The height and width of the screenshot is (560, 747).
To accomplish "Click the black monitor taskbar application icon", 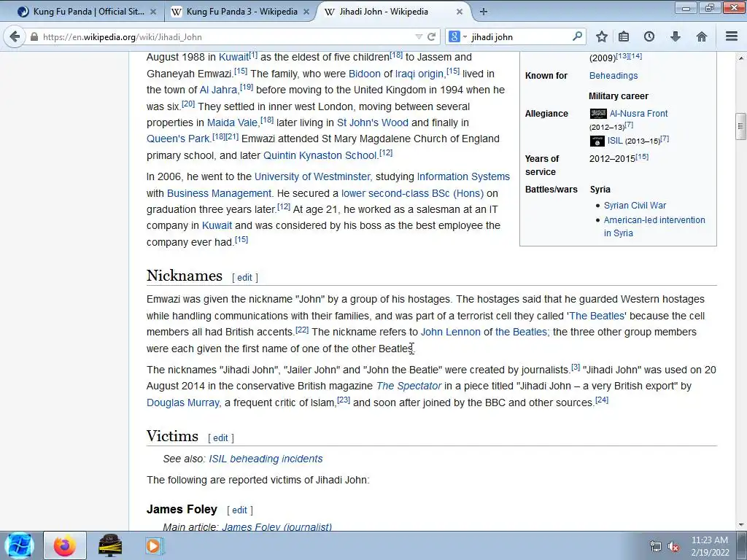I will (110, 545).
